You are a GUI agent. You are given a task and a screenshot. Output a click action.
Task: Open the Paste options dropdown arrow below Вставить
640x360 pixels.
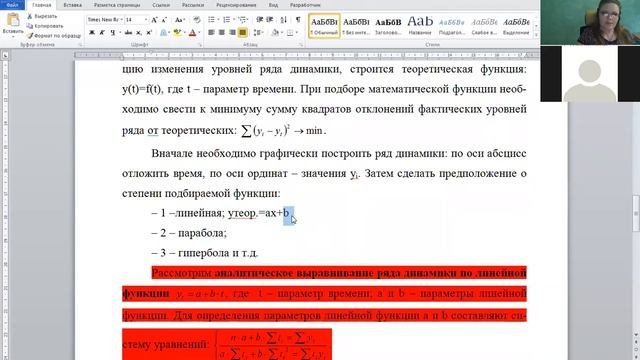tap(13, 36)
